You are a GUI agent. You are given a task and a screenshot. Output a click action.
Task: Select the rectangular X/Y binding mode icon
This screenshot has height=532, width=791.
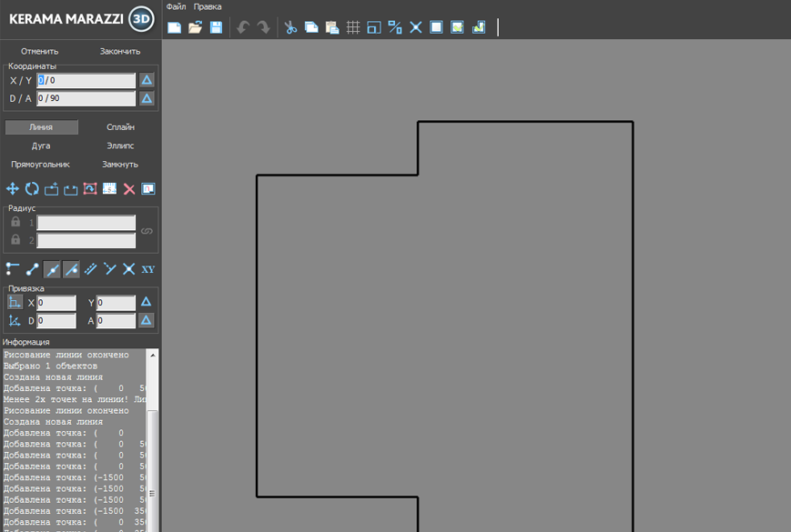tap(15, 302)
